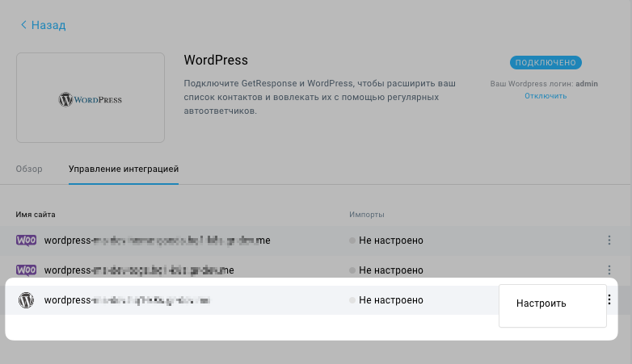This screenshot has height=364, width=632.
Task: Click three-dot menu beside Настроить popup
Action: click(x=609, y=299)
